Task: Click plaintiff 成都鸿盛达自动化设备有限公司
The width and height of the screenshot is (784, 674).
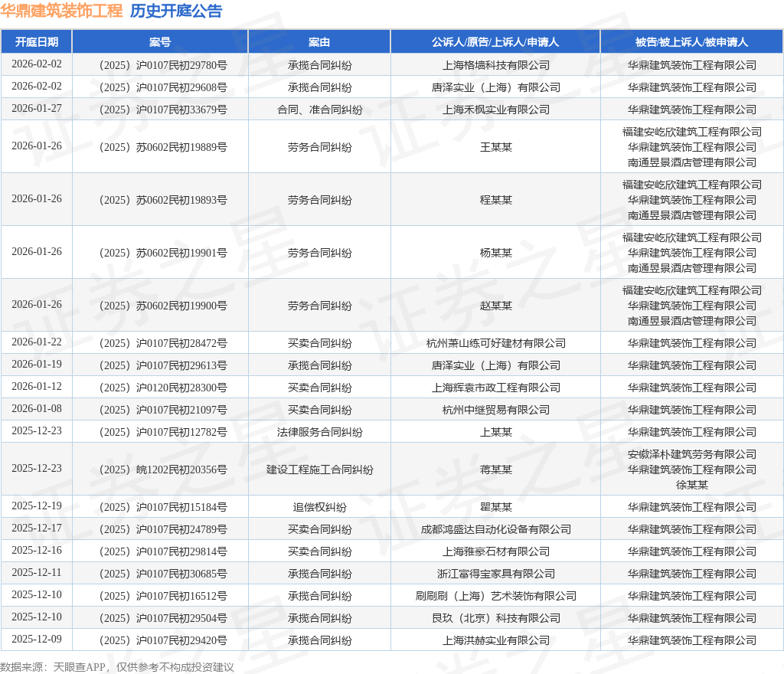Action: [495, 529]
